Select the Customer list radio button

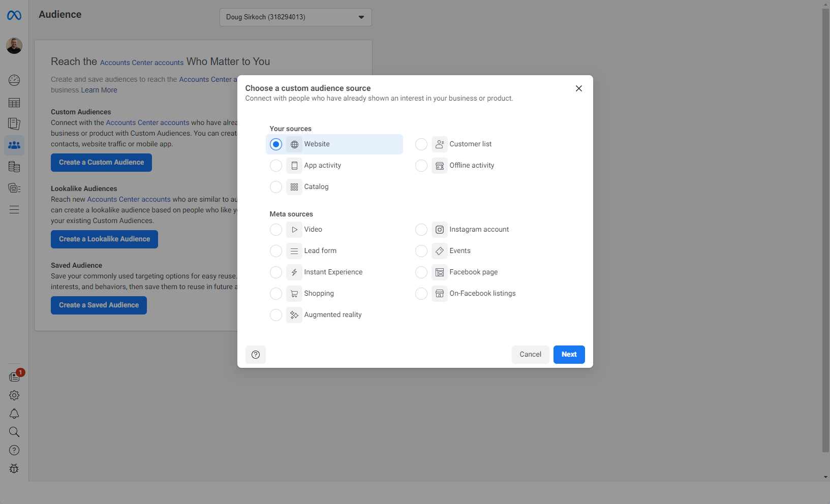click(x=421, y=144)
